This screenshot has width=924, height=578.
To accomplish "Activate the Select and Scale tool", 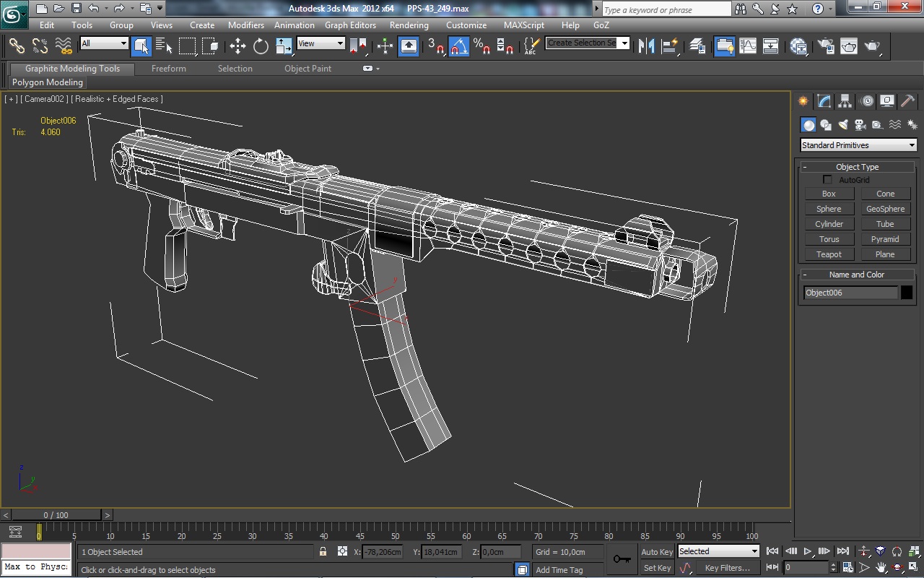I will click(284, 46).
